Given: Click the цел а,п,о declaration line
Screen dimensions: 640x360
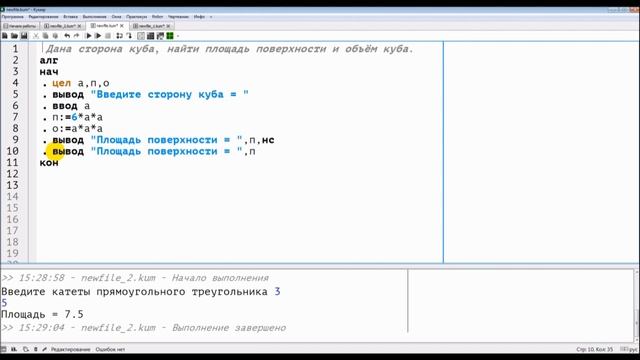Looking at the screenshot, I should click(x=81, y=83).
